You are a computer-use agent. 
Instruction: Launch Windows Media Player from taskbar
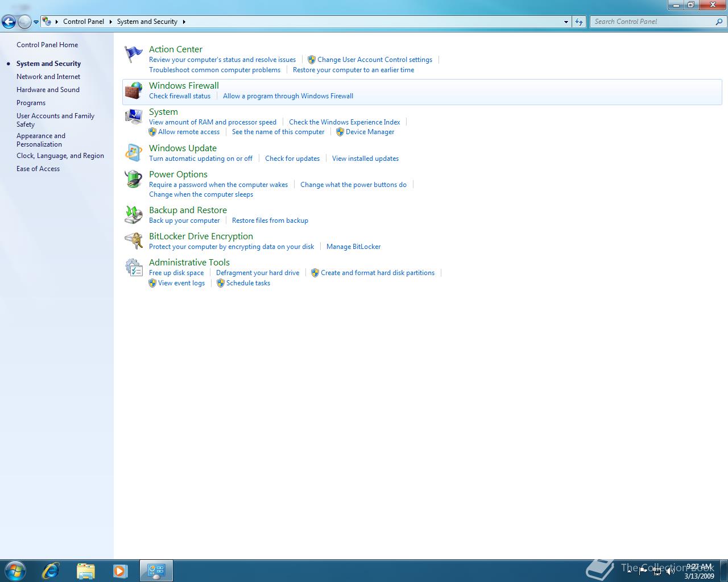pyautogui.click(x=120, y=571)
